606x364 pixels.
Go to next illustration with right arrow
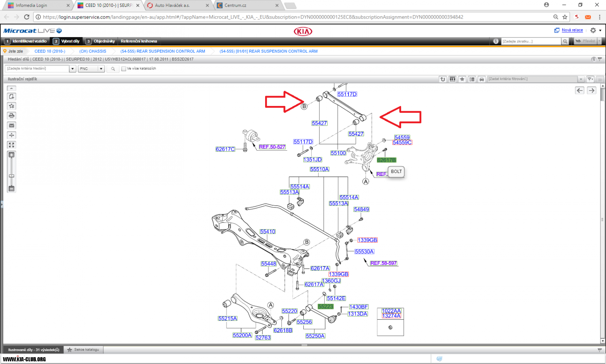pyautogui.click(x=592, y=90)
